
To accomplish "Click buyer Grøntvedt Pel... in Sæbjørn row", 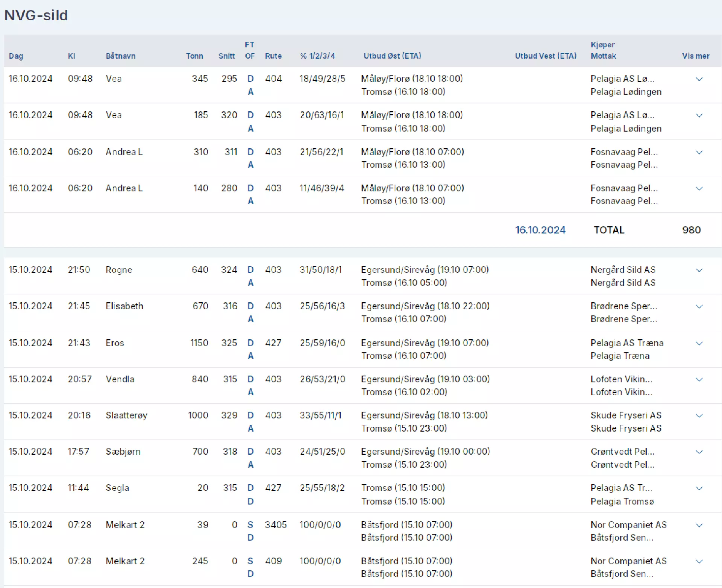I will pos(622,452).
